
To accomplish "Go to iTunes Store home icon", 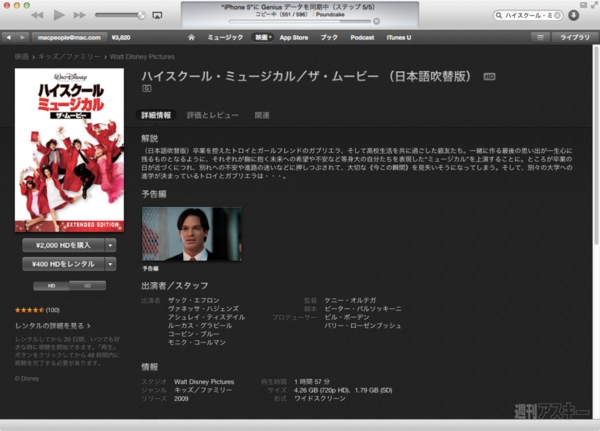I will (191, 37).
